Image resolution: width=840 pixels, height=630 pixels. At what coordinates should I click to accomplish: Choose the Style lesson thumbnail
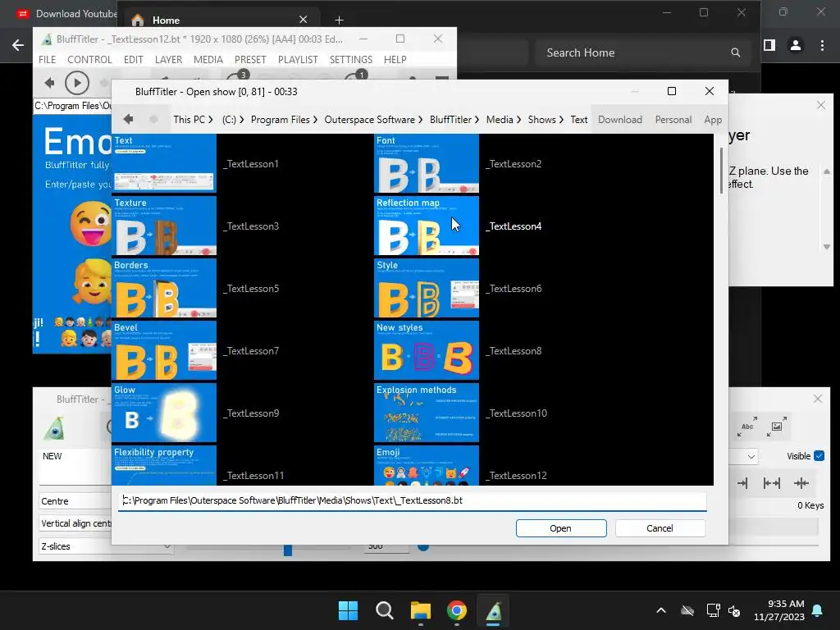pyautogui.click(x=427, y=288)
